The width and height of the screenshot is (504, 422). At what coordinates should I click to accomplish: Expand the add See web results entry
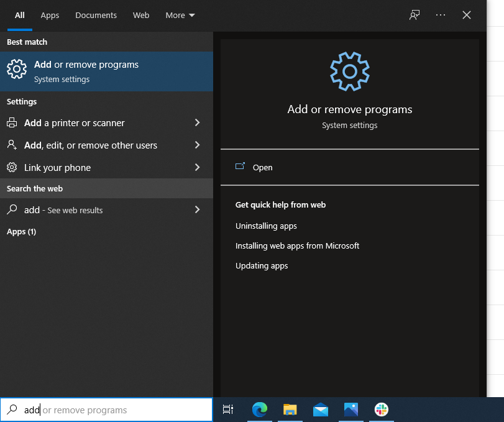(x=197, y=210)
